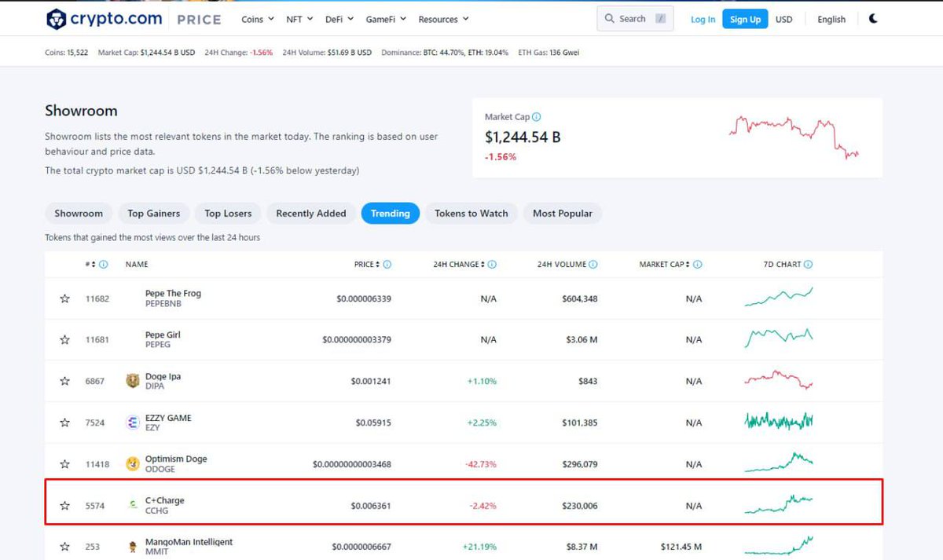This screenshot has height=560, width=943.
Task: Open Pepe Girl 7D chart
Action: [x=779, y=338]
